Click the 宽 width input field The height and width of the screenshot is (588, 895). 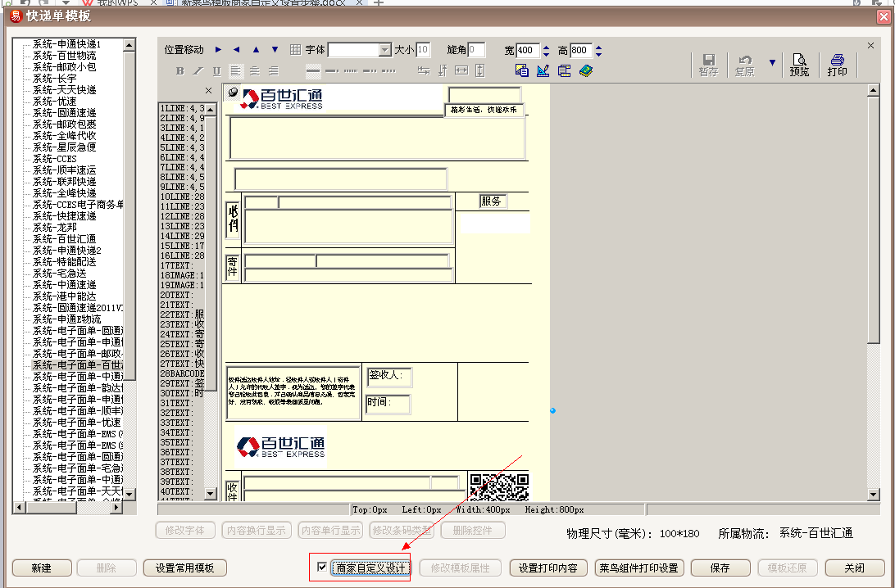tap(528, 50)
